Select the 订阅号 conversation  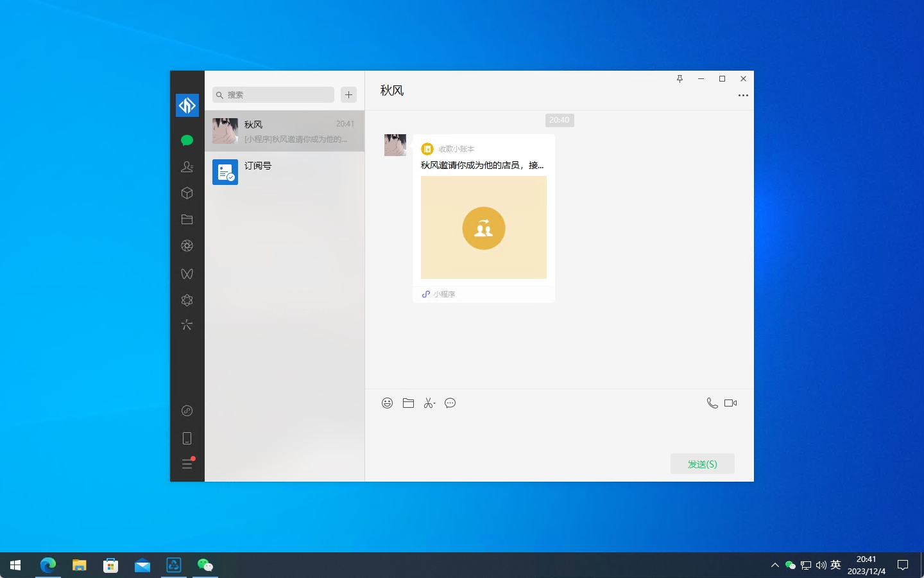click(284, 172)
